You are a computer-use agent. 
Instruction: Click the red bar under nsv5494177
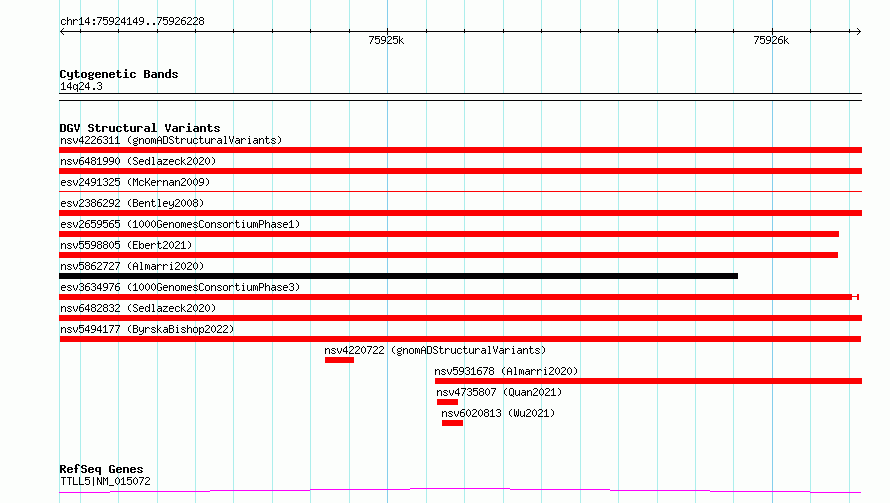pos(460,339)
